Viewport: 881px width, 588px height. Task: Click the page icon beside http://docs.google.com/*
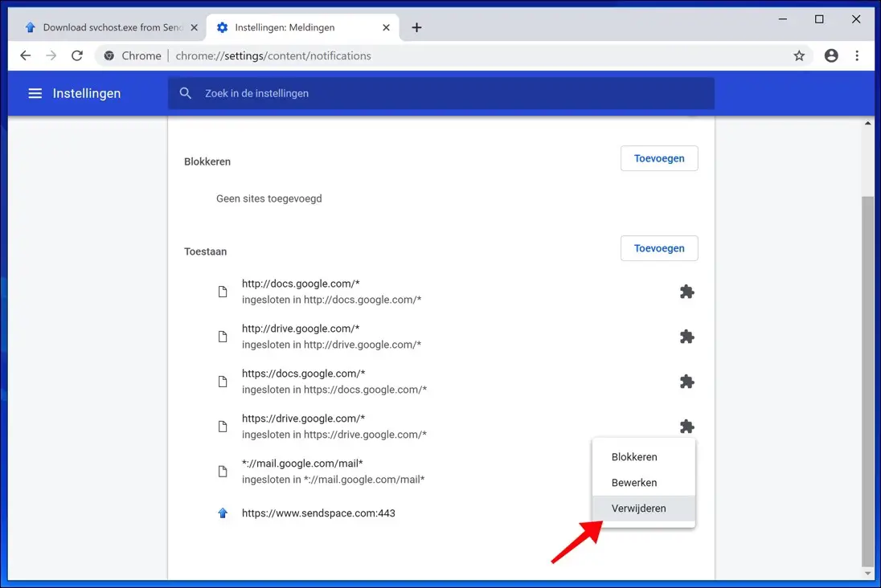pos(223,292)
